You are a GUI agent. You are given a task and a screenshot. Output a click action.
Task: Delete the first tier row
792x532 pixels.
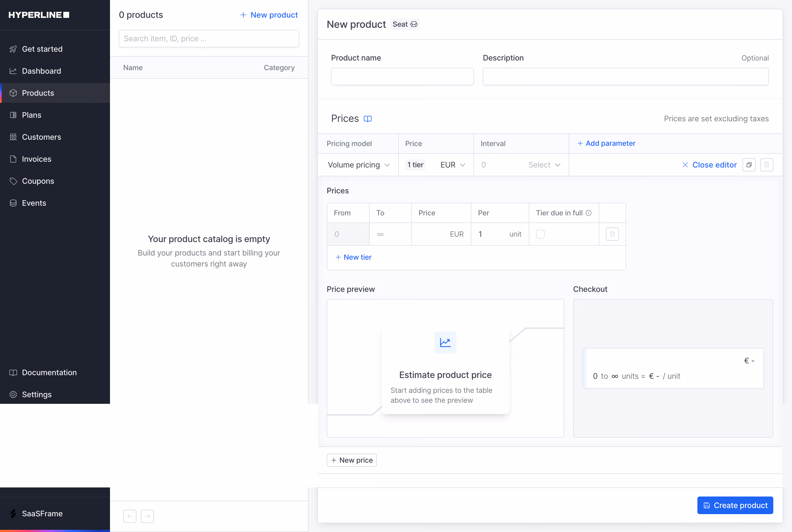pos(612,234)
